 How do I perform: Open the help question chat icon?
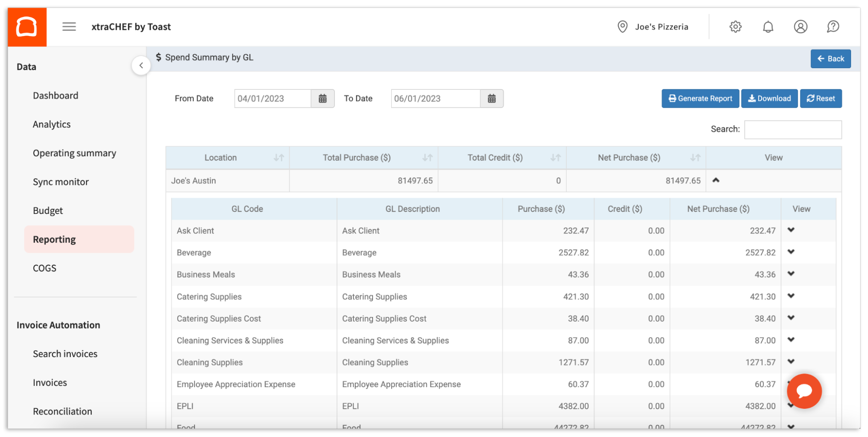832,27
